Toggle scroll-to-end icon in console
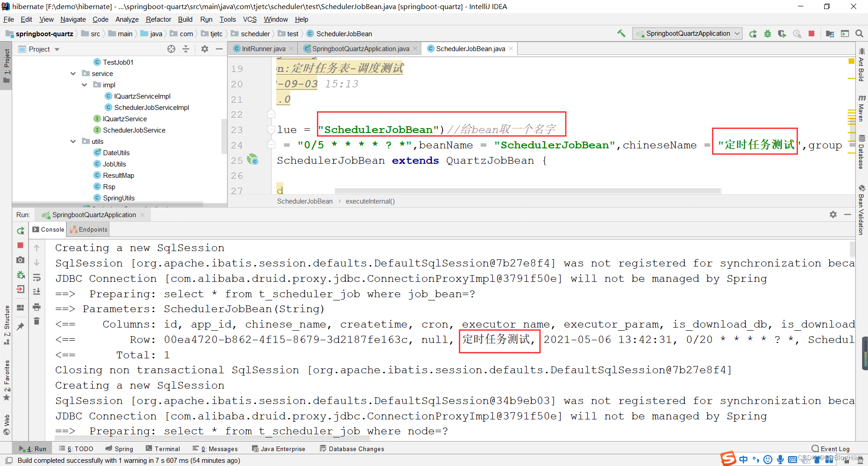Image resolution: width=868 pixels, height=466 pixels. [37, 292]
